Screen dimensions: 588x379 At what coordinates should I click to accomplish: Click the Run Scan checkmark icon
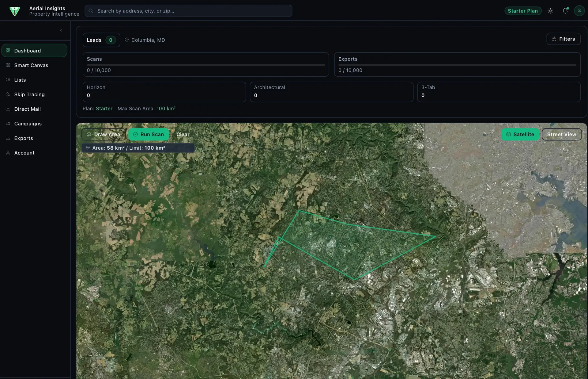pyautogui.click(x=135, y=134)
